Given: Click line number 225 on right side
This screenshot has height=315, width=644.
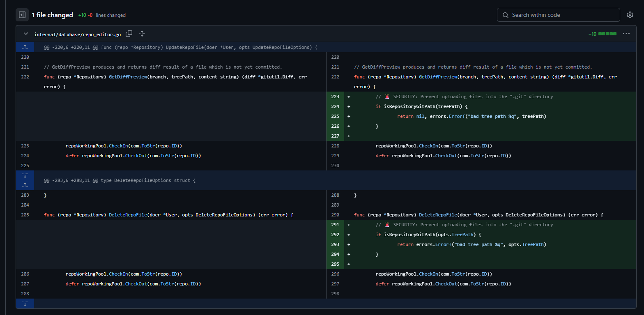Looking at the screenshot, I should pyautogui.click(x=335, y=116).
